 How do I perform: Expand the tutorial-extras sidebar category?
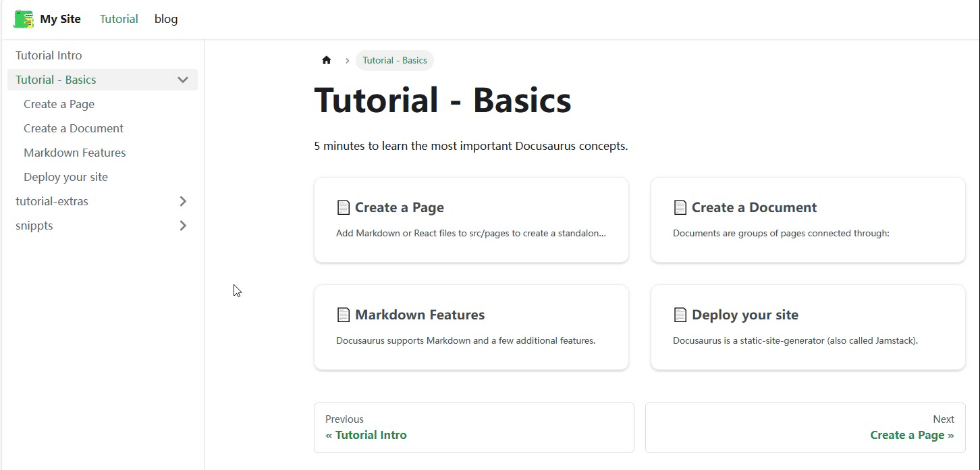(183, 201)
